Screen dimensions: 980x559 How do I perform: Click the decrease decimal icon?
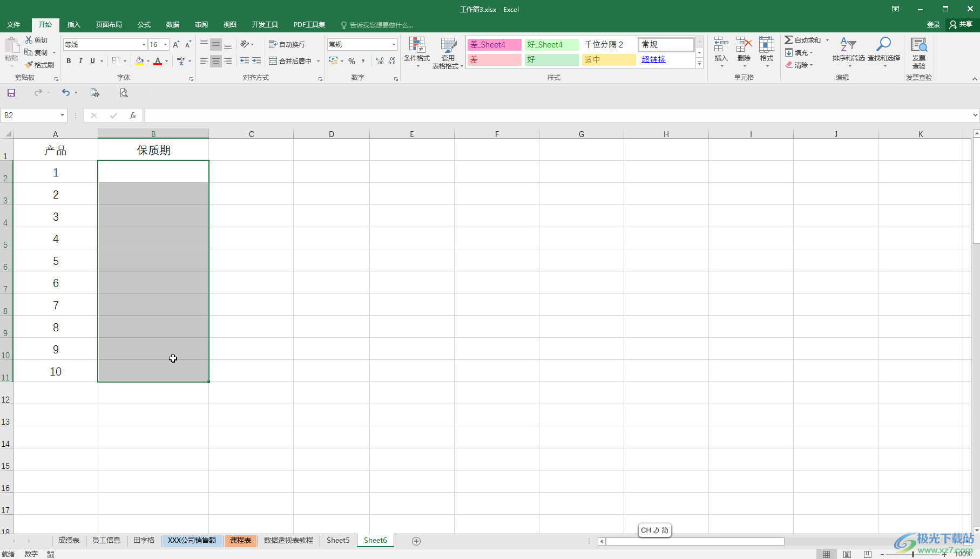[392, 61]
